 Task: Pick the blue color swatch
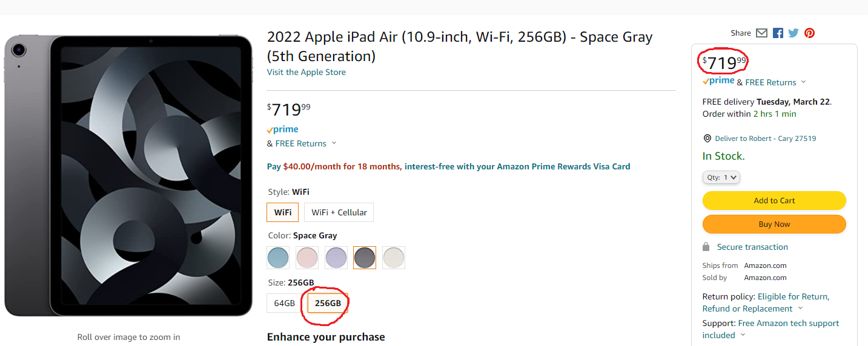[278, 258]
